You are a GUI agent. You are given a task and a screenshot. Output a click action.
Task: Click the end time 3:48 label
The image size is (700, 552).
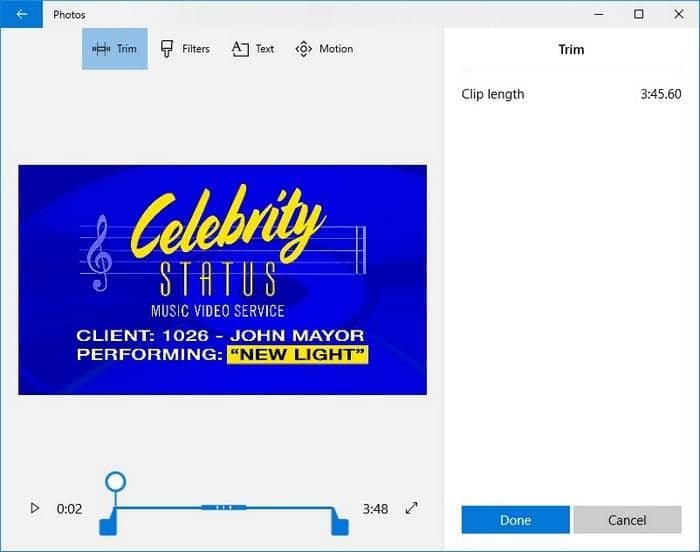[375, 509]
